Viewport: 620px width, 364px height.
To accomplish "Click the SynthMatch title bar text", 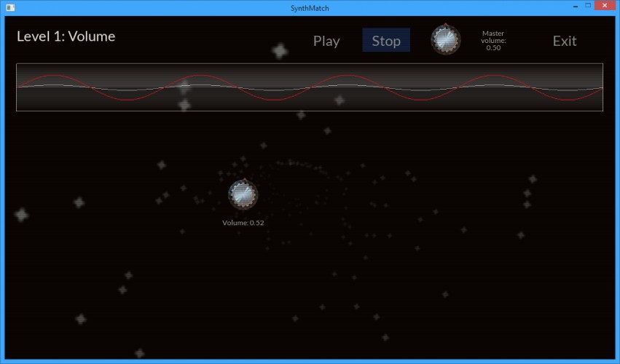I will click(310, 8).
